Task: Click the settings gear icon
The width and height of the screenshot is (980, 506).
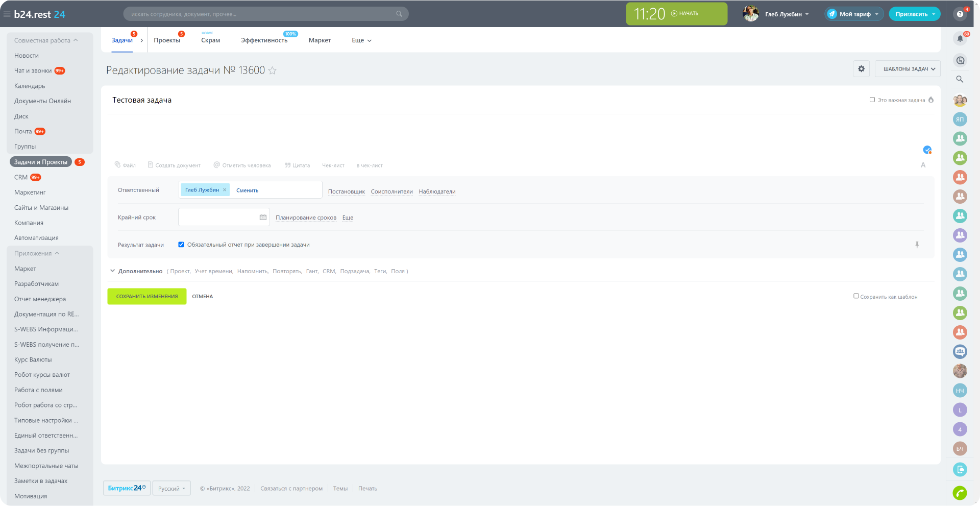Action: [861, 69]
